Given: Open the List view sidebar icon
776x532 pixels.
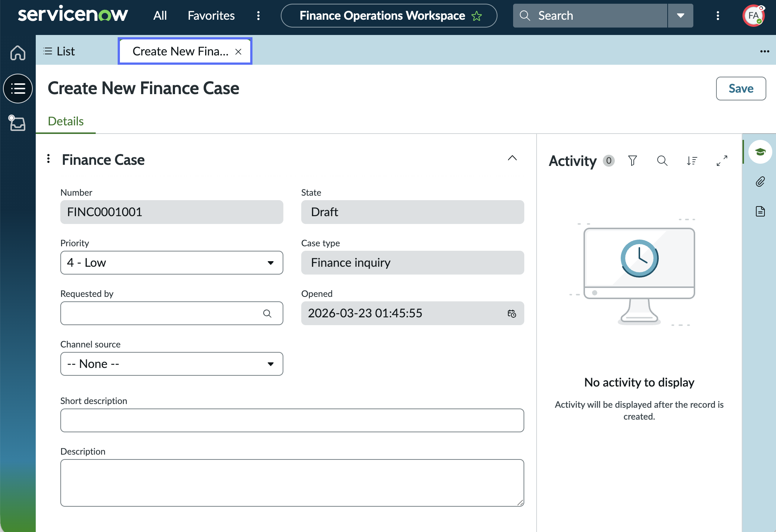Looking at the screenshot, I should pyautogui.click(x=18, y=89).
